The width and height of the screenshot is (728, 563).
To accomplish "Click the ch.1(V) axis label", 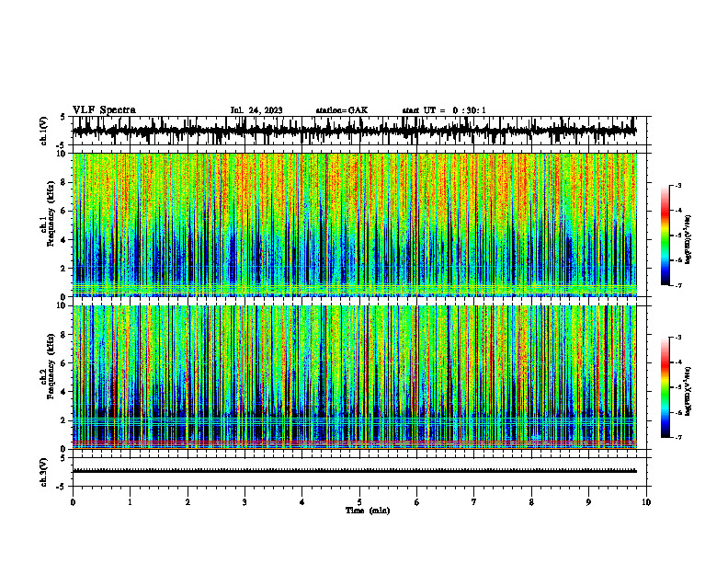I will pyautogui.click(x=44, y=131).
